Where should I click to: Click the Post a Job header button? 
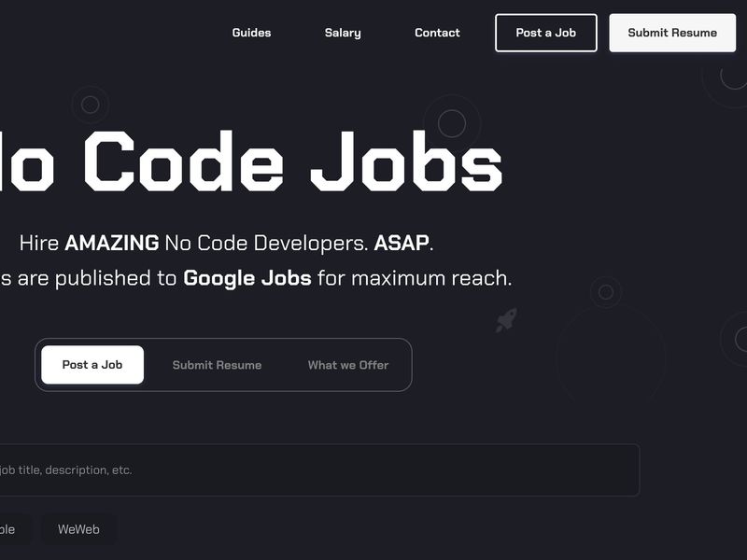click(x=545, y=33)
